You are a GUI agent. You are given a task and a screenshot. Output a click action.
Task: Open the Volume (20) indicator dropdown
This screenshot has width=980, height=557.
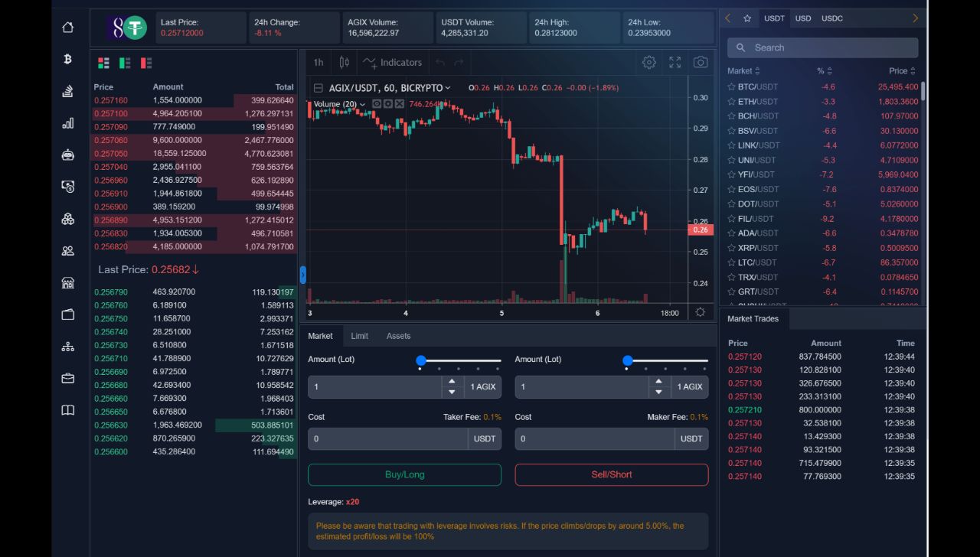(x=361, y=103)
